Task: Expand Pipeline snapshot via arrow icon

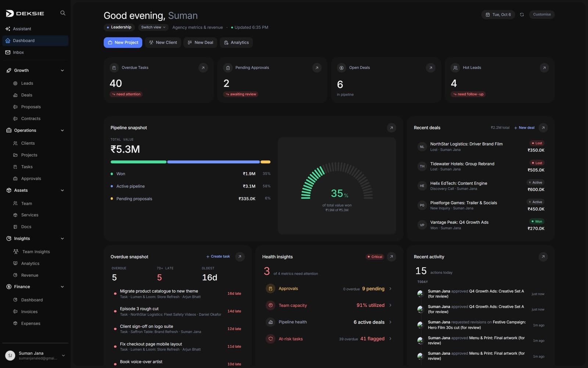Action: coord(391,128)
